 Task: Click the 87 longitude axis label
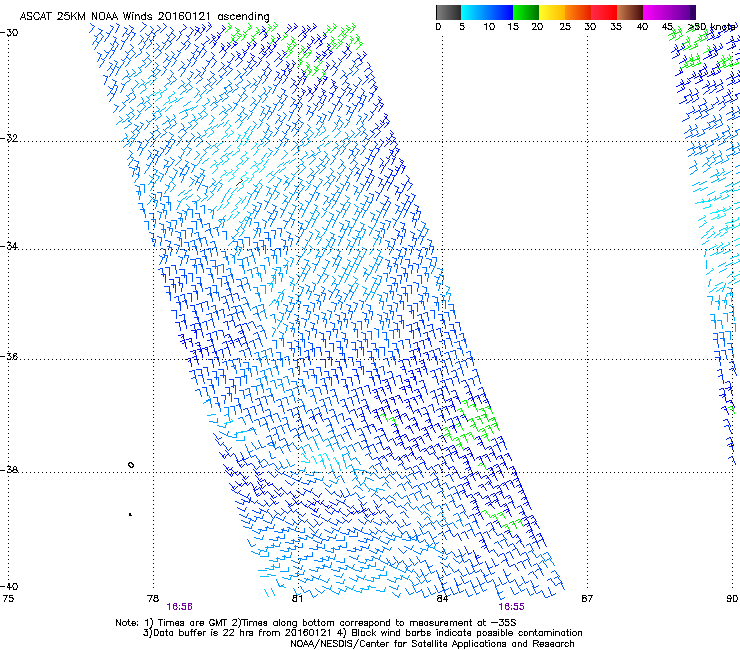587,599
